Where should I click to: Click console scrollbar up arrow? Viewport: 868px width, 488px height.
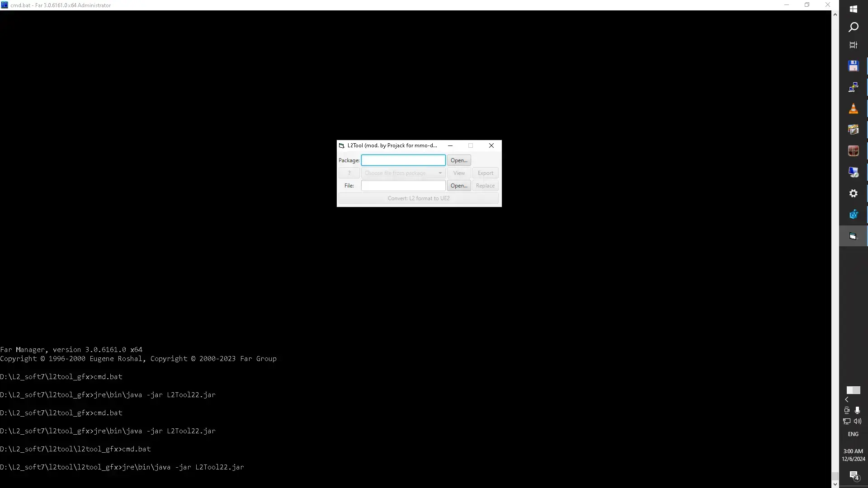(835, 14)
